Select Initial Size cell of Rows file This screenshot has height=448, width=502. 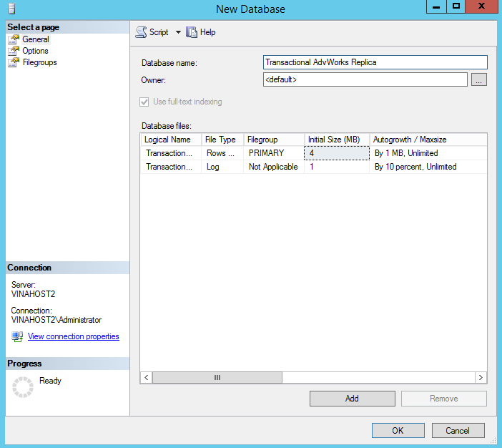336,153
